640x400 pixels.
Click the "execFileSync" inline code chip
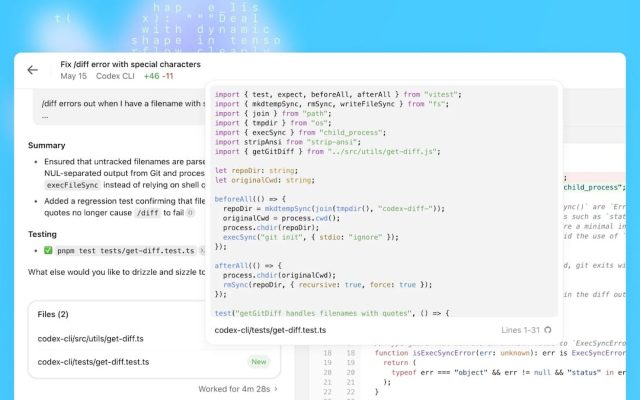(x=72, y=185)
